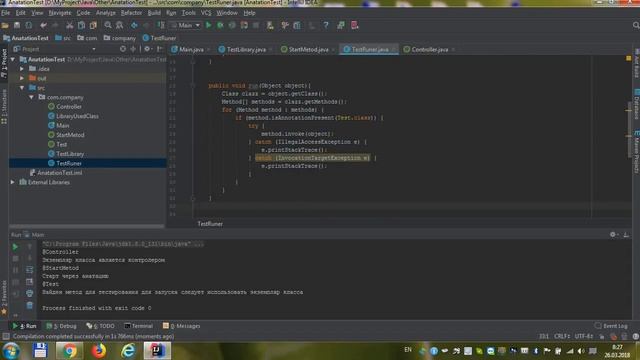Click the Windows Start button
This screenshot has height=360, width=640.
coord(11,351)
